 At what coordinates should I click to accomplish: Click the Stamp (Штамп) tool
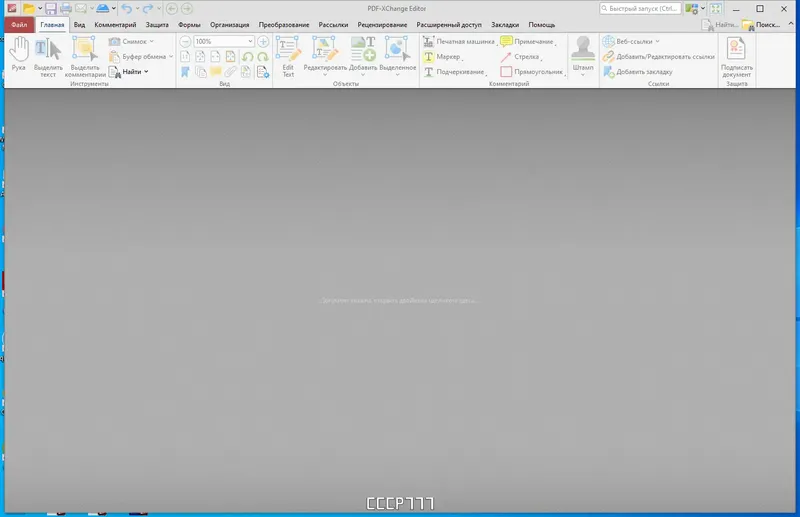click(x=583, y=55)
